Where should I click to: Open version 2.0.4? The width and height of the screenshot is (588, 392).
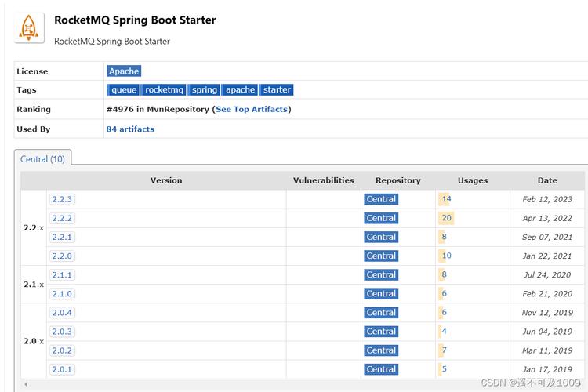click(62, 313)
